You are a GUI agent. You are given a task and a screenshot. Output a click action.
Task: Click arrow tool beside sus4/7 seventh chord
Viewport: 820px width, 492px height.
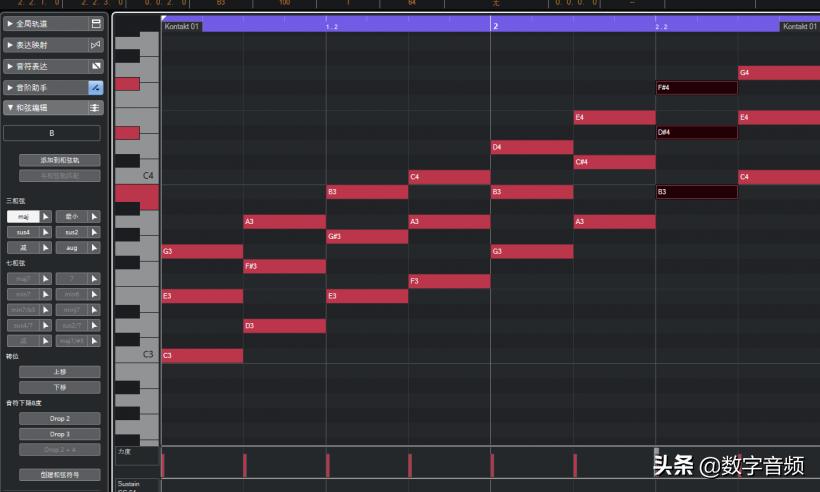pos(45,325)
